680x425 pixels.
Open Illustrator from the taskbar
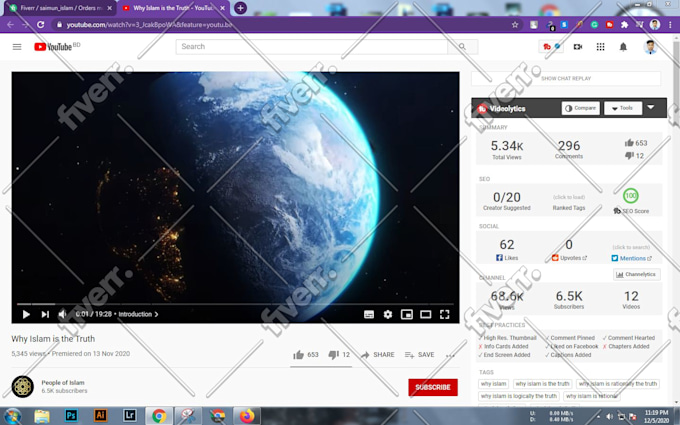[101, 416]
